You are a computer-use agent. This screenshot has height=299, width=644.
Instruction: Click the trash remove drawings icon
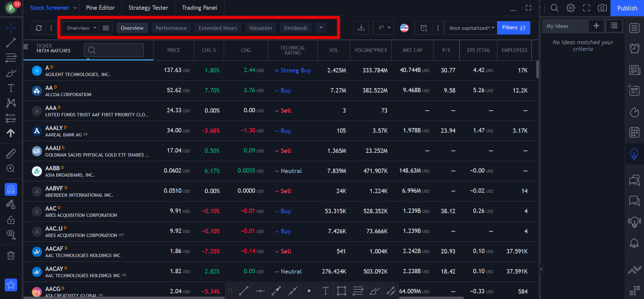tap(11, 255)
